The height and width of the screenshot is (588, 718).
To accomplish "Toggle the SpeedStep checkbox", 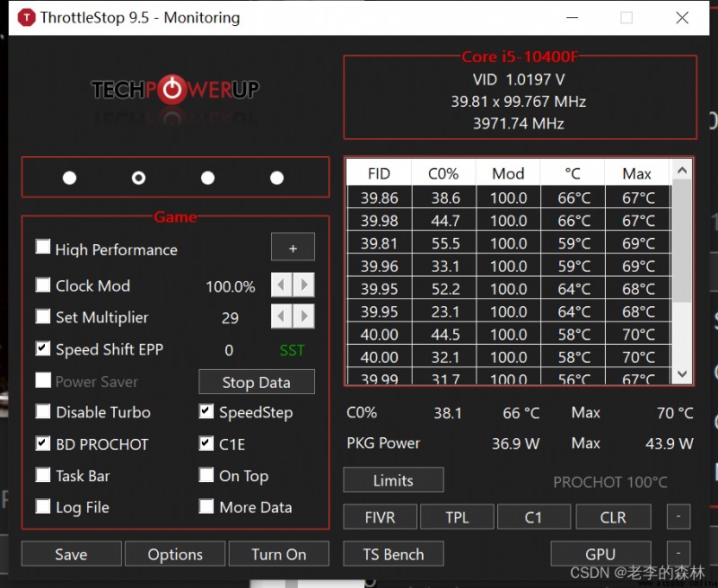I will click(x=206, y=411).
